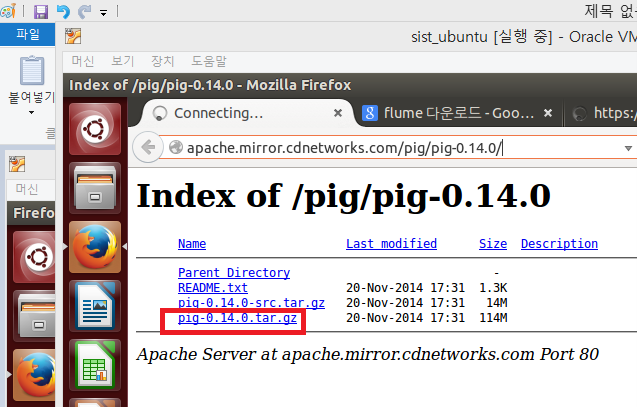Screen dimensions: 637x407
Task: Launch LibreOffice Writer from the dock
Action: click(x=94, y=305)
